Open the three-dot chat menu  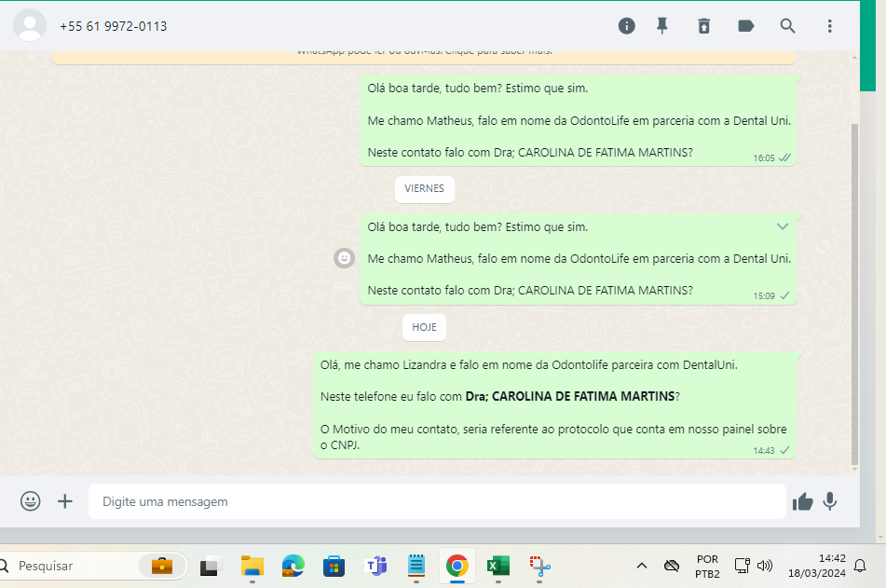[x=829, y=26]
